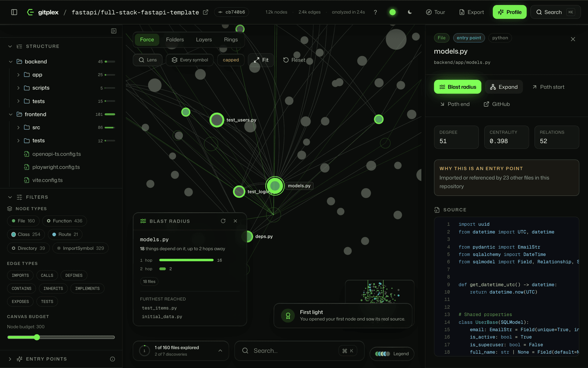The width and height of the screenshot is (588, 368).
Task: Close the models.py details panel
Action: pos(573,39)
